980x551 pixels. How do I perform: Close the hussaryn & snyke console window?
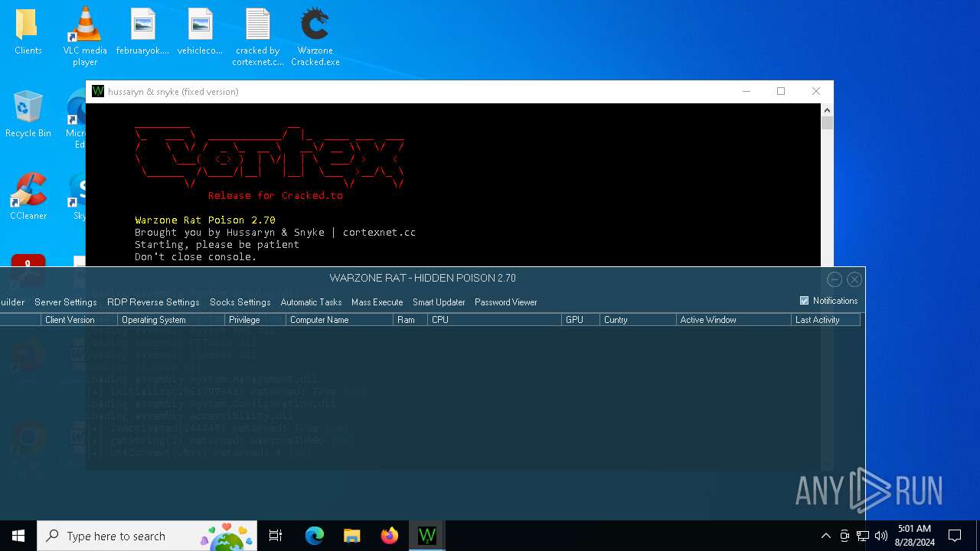click(816, 91)
